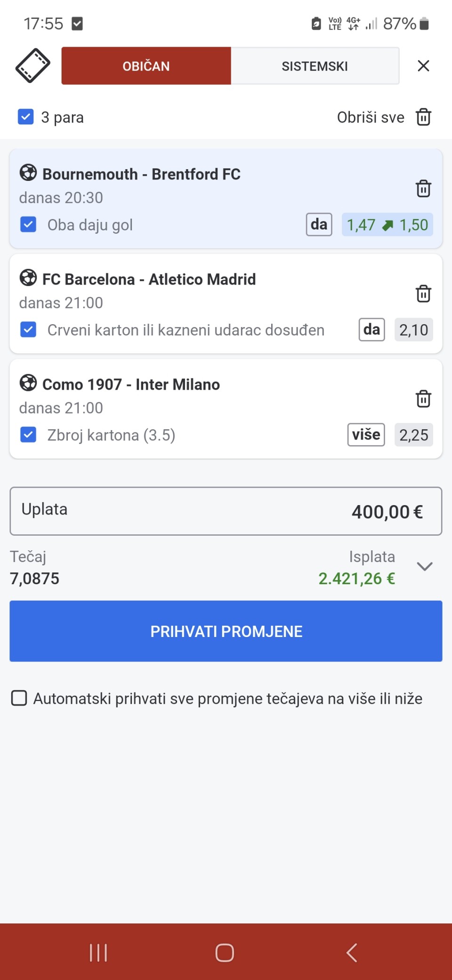Tap the Obriši sve text link

[371, 117]
